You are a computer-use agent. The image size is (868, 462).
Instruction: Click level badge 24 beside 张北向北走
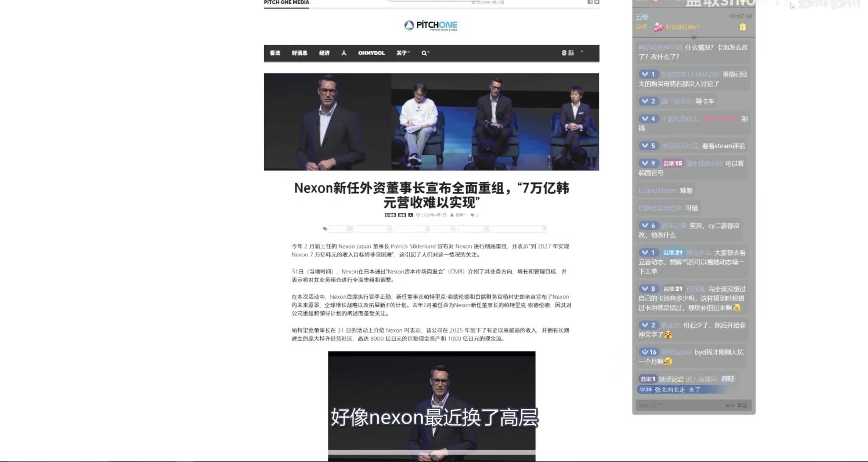pyautogui.click(x=645, y=389)
